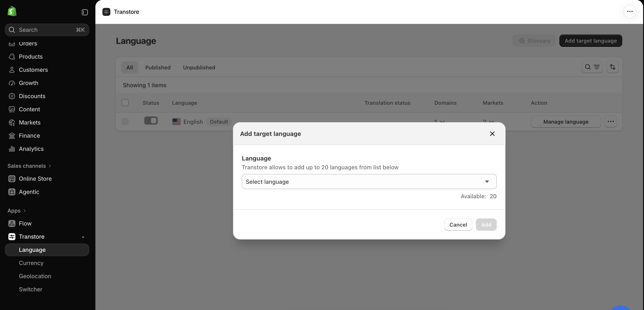Viewport: 644px width, 310px height.
Task: Click the Add button in the dialog
Action: 486,225
